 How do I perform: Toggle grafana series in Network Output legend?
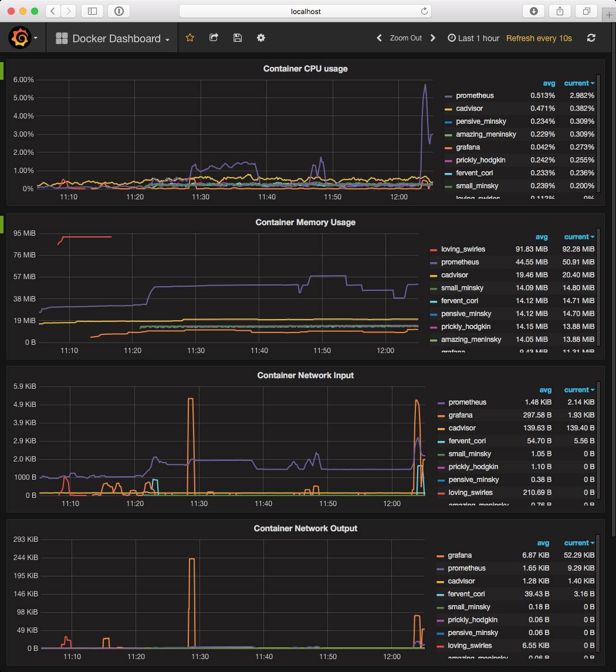click(x=459, y=555)
